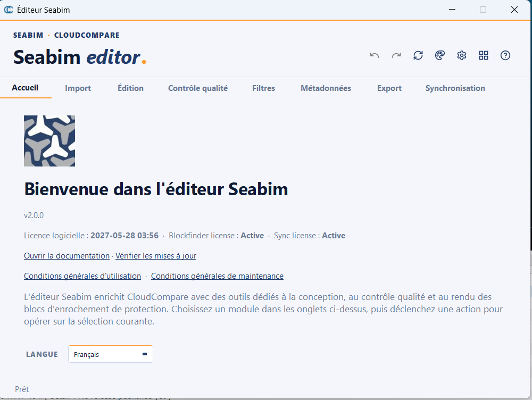
Task: Click Vérifier les mises à jour link
Action: (156, 256)
